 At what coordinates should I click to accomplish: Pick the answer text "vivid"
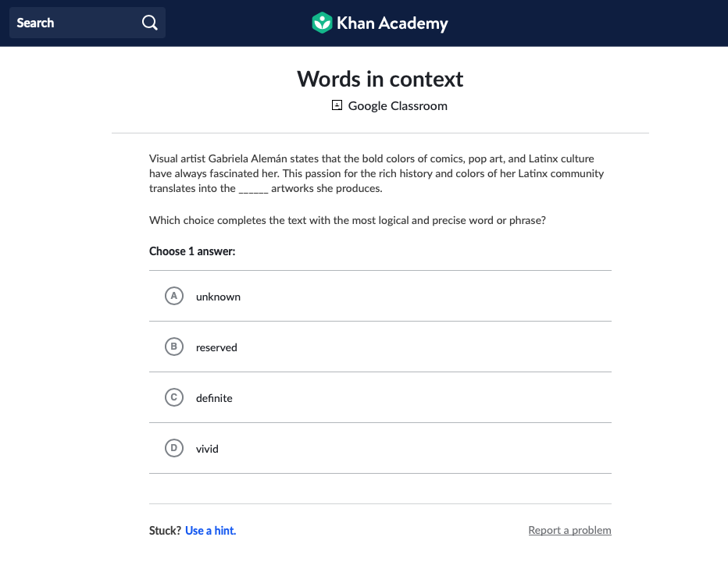[x=207, y=450]
